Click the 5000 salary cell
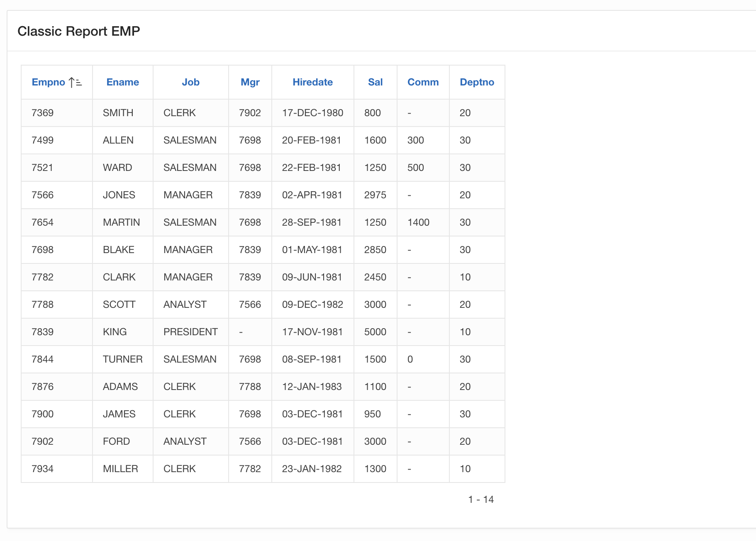Viewport: 756px width, 541px height. 375,332
